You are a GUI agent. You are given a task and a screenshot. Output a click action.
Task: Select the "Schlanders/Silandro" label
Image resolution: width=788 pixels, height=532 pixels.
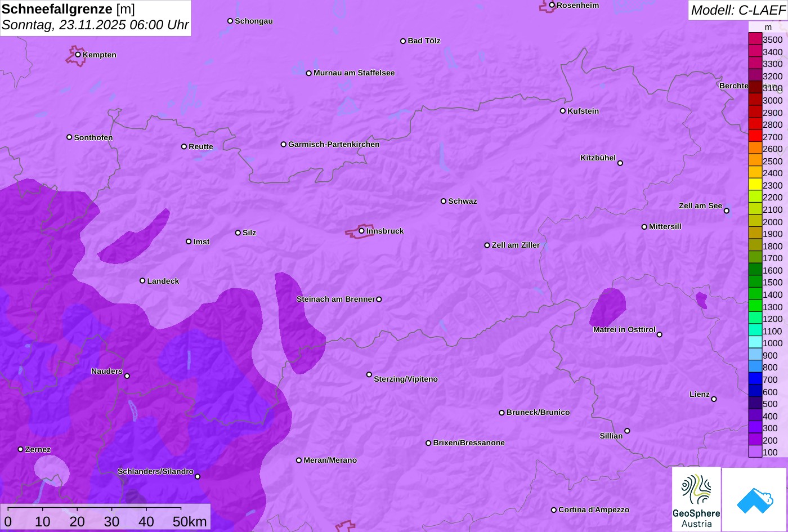(155, 472)
